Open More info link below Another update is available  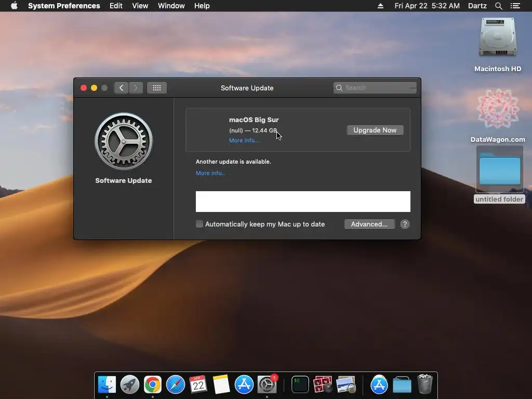[211, 173]
